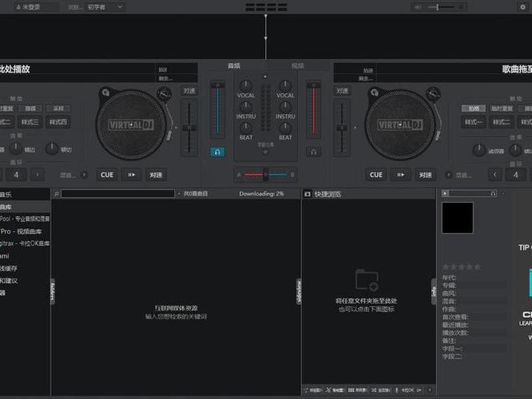Trigger pad 样式一 on the right deck
The width and height of the screenshot is (532, 399).
[473, 122]
